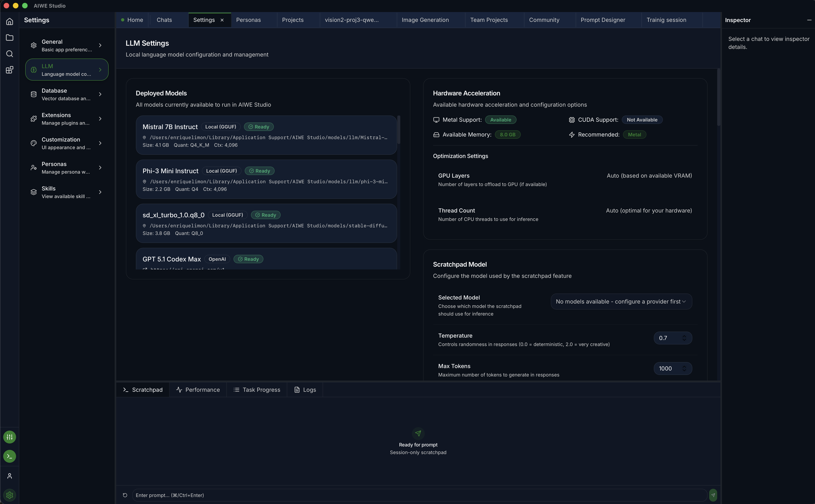
Task: Select the Task Progress bottom panel tab
Action: pyautogui.click(x=257, y=390)
